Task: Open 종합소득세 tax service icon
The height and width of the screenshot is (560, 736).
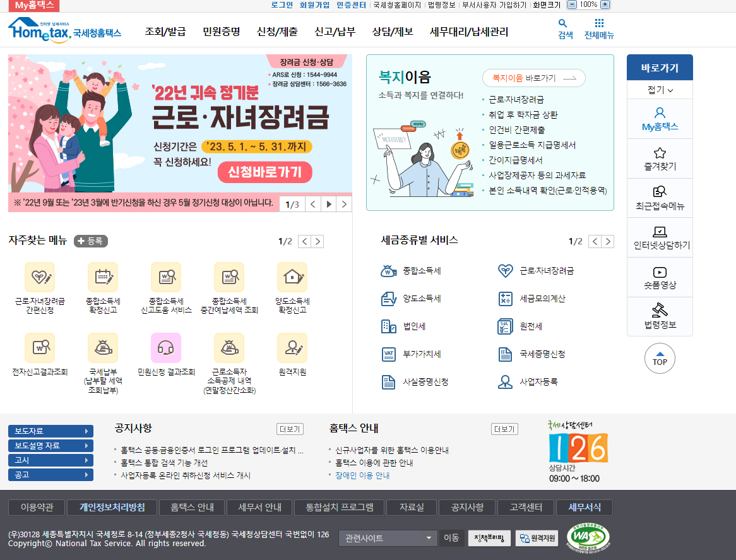Action: pos(389,271)
